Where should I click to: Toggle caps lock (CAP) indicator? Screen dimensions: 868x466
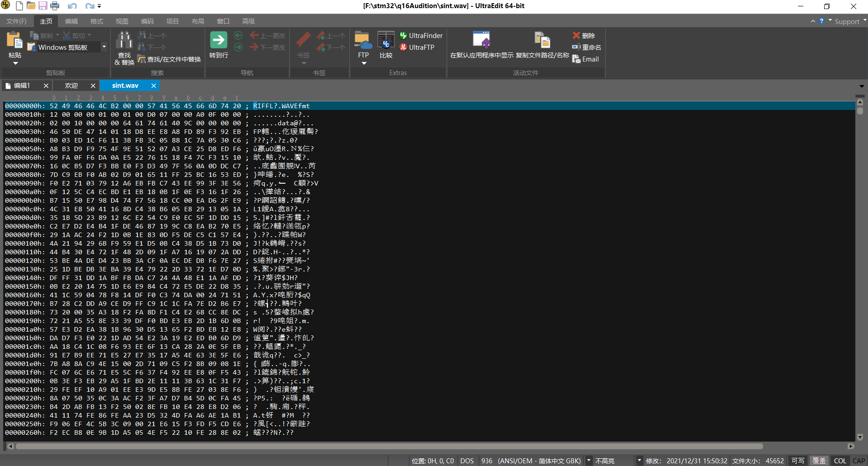tap(859, 460)
